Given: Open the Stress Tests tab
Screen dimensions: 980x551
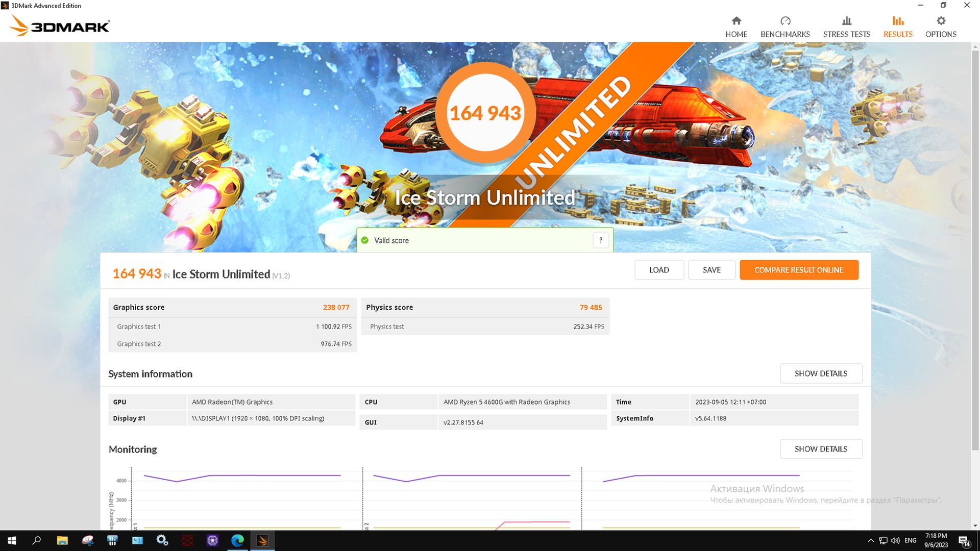Looking at the screenshot, I should [846, 27].
